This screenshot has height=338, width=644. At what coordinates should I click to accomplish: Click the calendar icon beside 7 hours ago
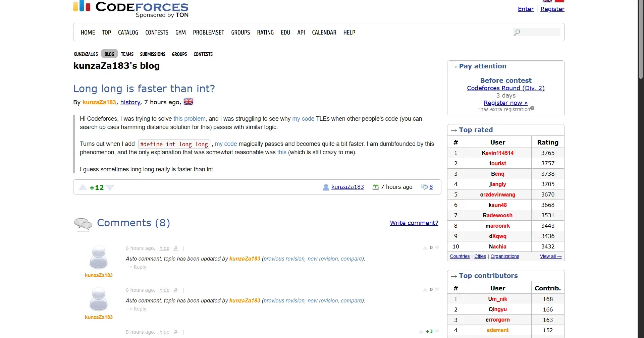point(376,187)
